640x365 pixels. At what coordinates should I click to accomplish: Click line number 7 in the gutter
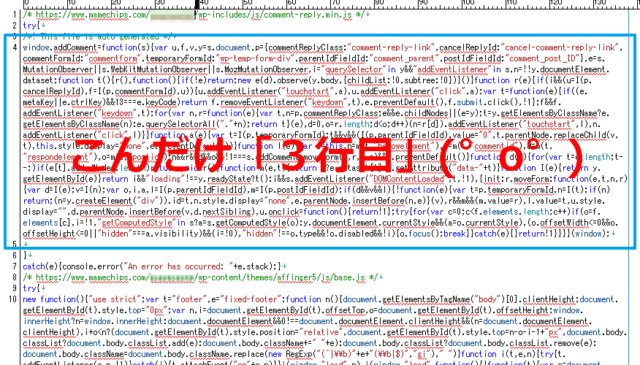[x=15, y=267]
